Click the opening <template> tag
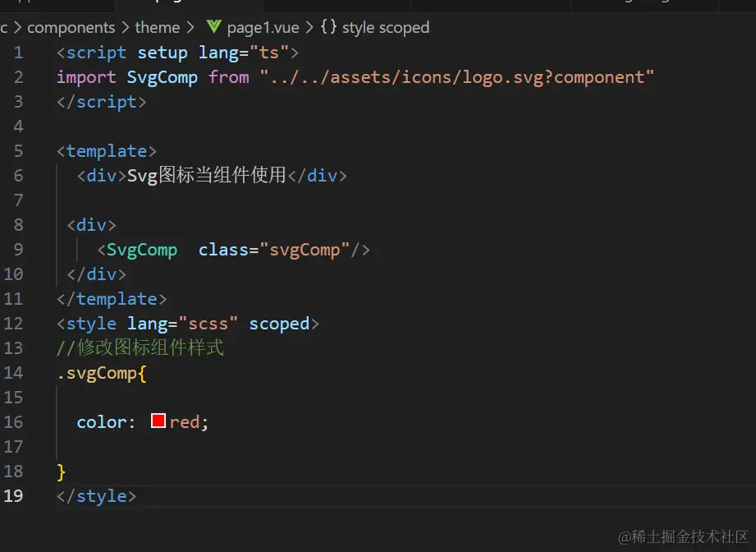 [107, 151]
